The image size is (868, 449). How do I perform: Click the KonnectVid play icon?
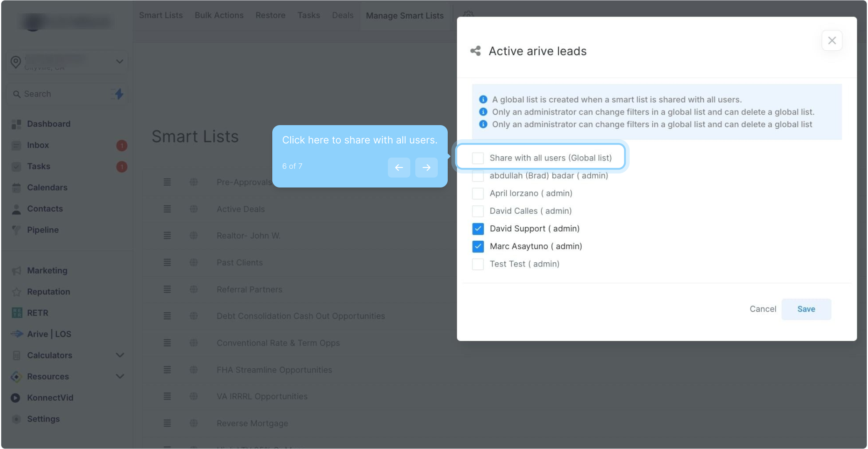tap(15, 398)
